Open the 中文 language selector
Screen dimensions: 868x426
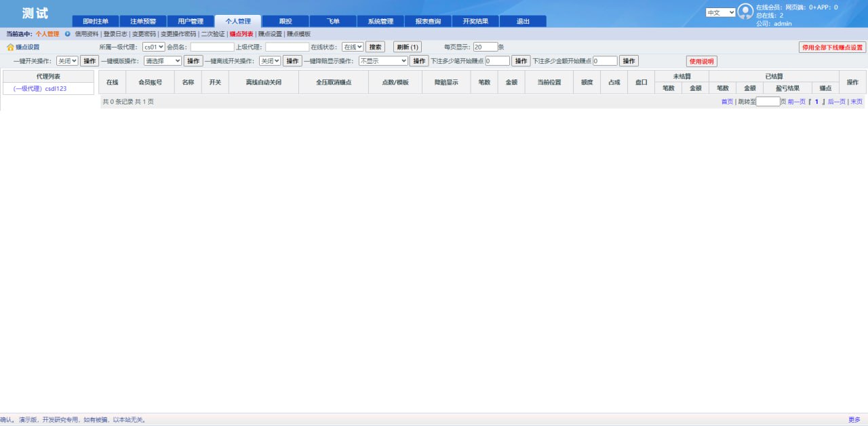click(720, 12)
